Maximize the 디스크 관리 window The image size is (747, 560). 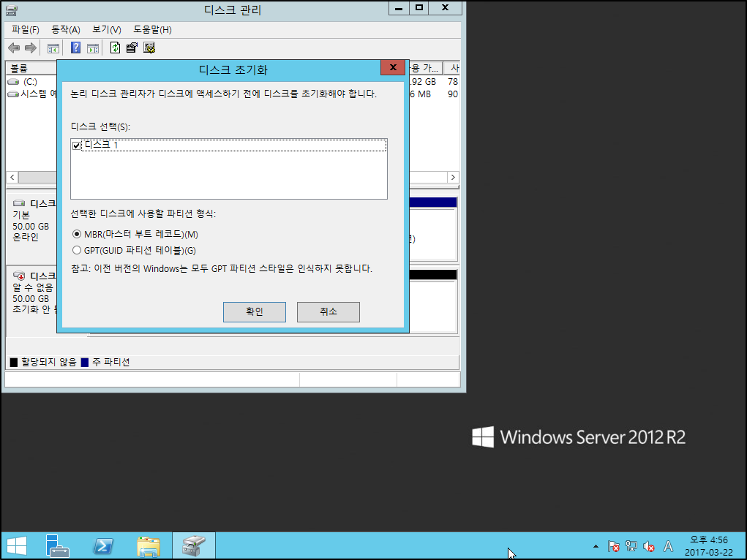418,8
